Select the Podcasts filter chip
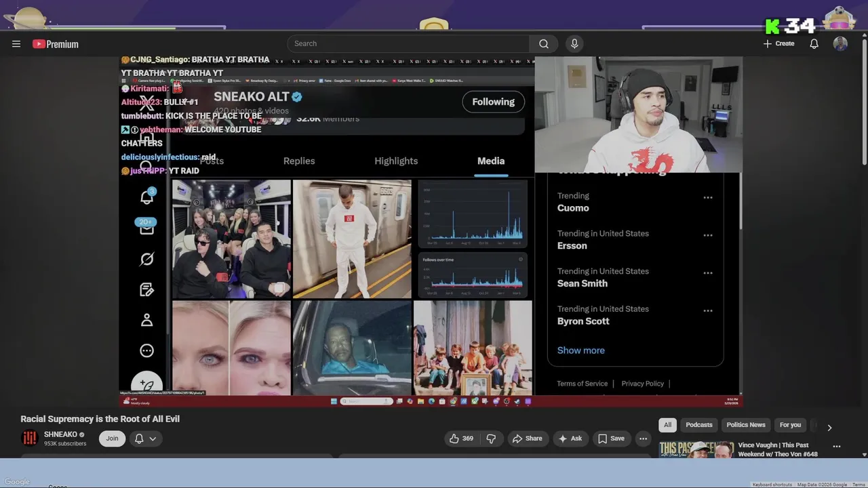The height and width of the screenshot is (488, 868). click(699, 425)
